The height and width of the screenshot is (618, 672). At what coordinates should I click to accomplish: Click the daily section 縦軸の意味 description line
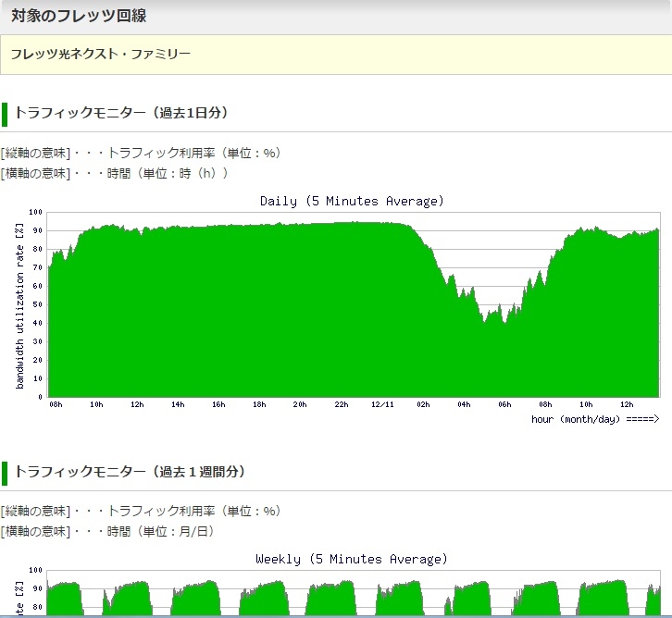[x=141, y=153]
